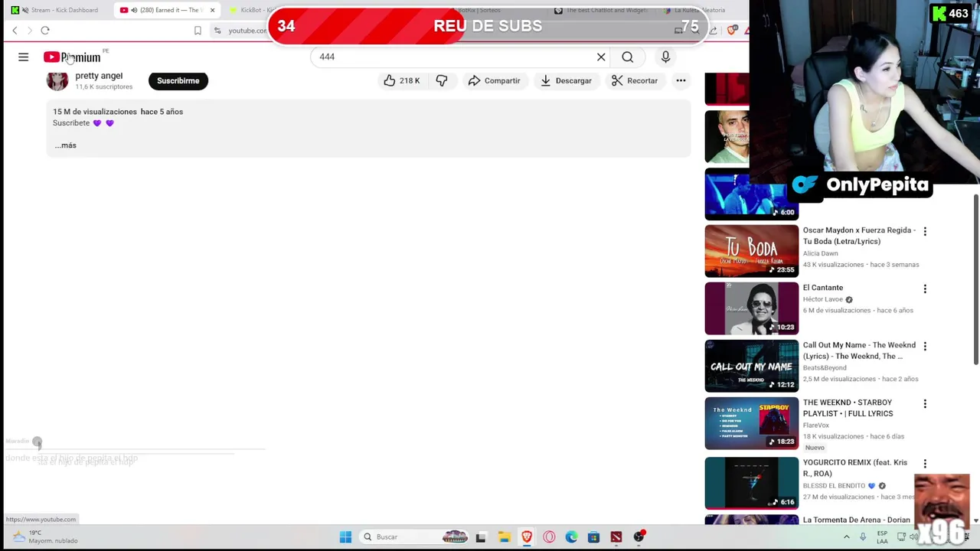The height and width of the screenshot is (551, 980).
Task: Click the magnifier search button
Action: pos(627,57)
